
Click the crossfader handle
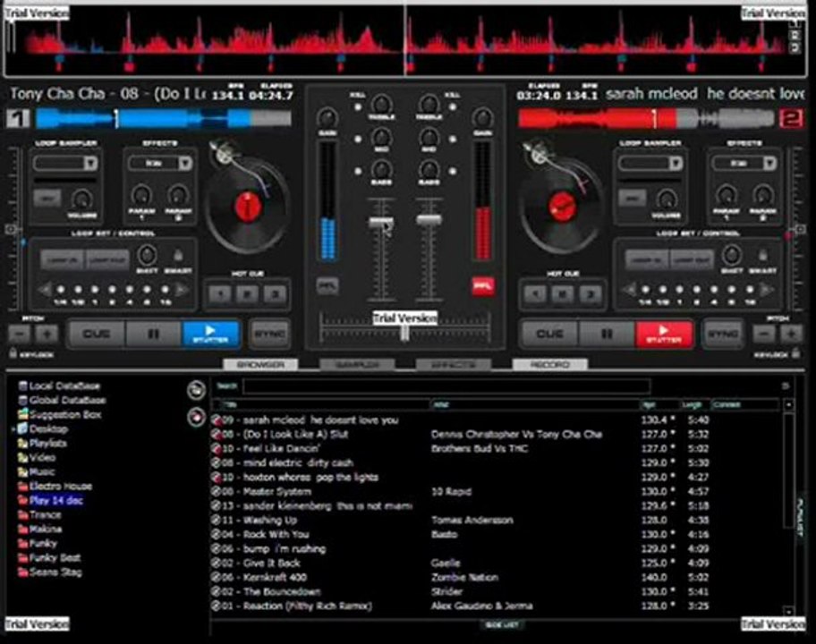(x=404, y=333)
